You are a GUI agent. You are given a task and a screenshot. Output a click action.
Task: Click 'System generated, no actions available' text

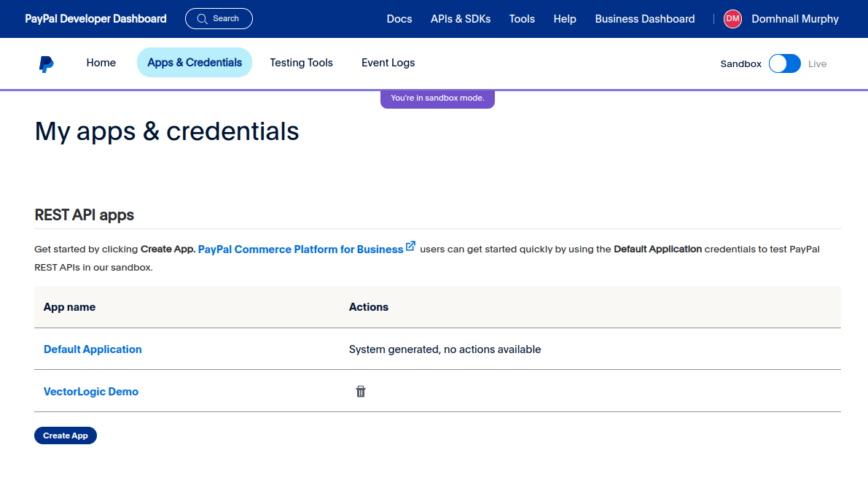445,349
